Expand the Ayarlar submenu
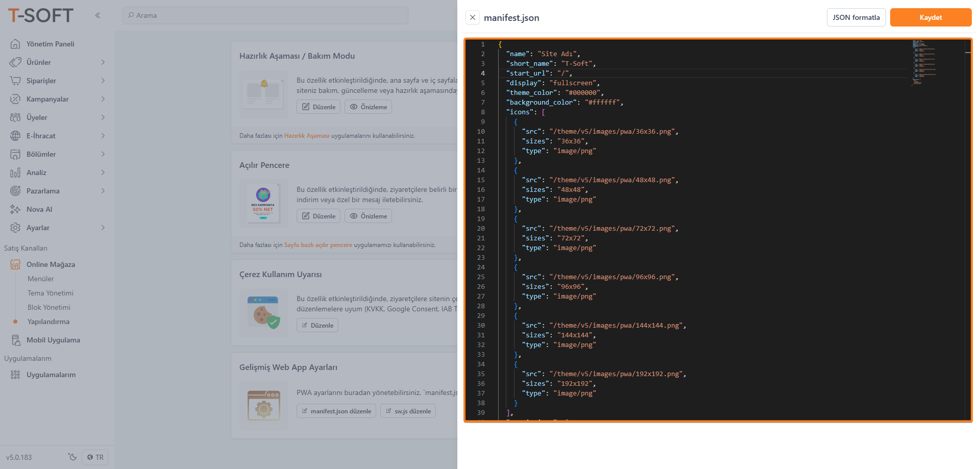The image size is (980, 469). 103,228
